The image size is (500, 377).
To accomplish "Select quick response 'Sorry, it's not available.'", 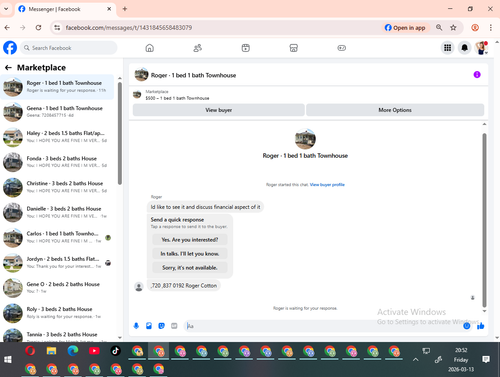I will pos(190,268).
